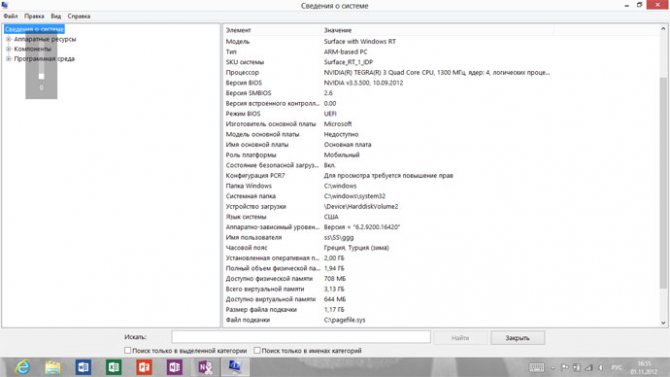Click the РУС input language indicator

(617, 368)
